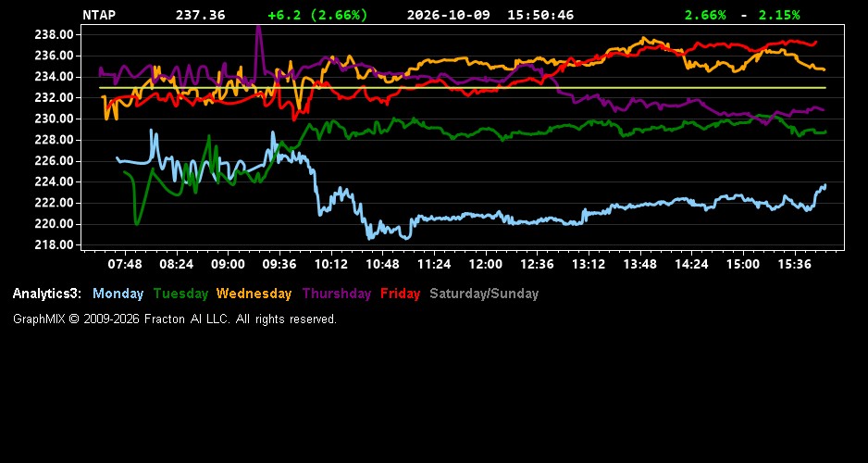Viewport: 868px width, 463px height.
Task: Toggle the Thurshday series in legend
Action: pyautogui.click(x=337, y=294)
